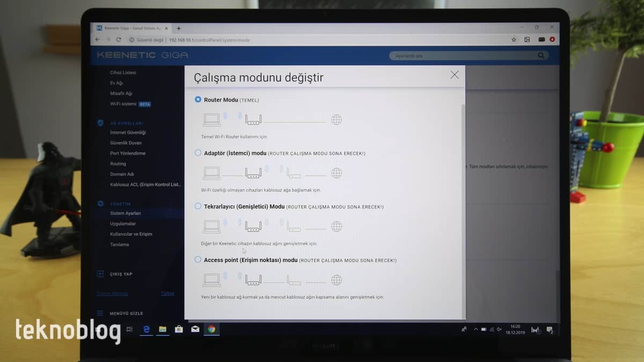Close the Çalışma modunu değiştir dialog
The height and width of the screenshot is (362, 644).
pos(455,75)
